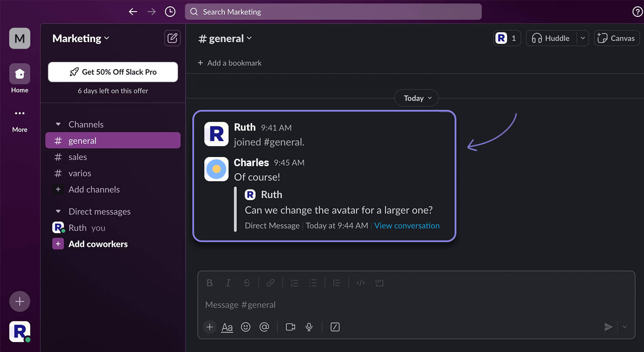Open help with the question mark icon
The height and width of the screenshot is (352, 644).
638,12
